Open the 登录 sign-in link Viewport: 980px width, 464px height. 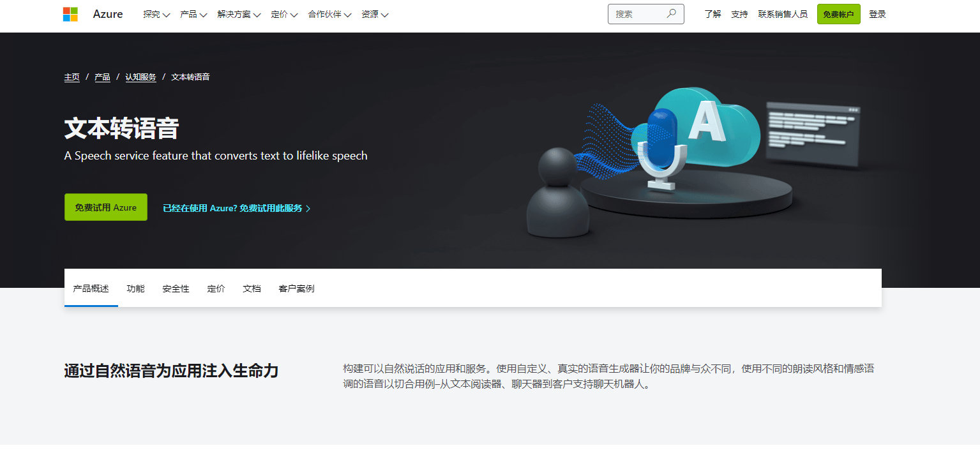(x=877, y=14)
